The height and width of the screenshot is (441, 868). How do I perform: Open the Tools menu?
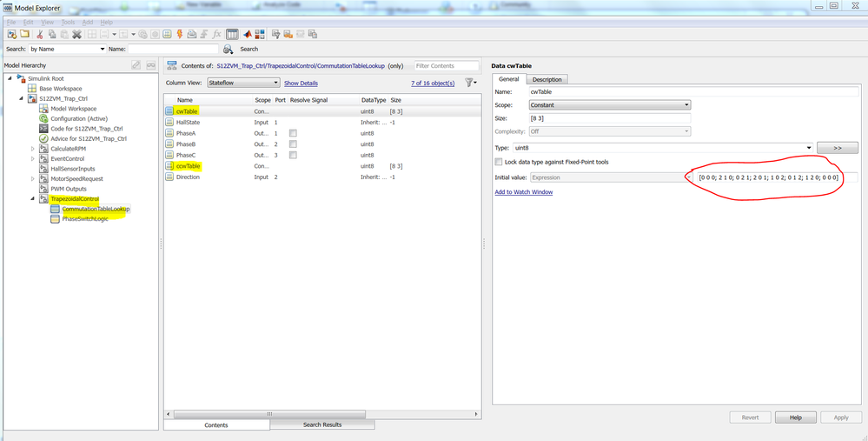coord(68,22)
